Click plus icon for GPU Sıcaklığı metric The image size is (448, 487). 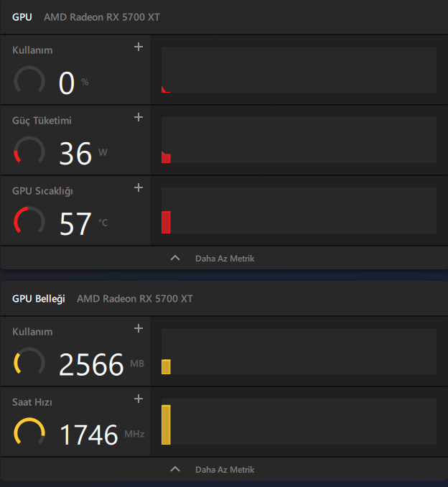click(139, 188)
